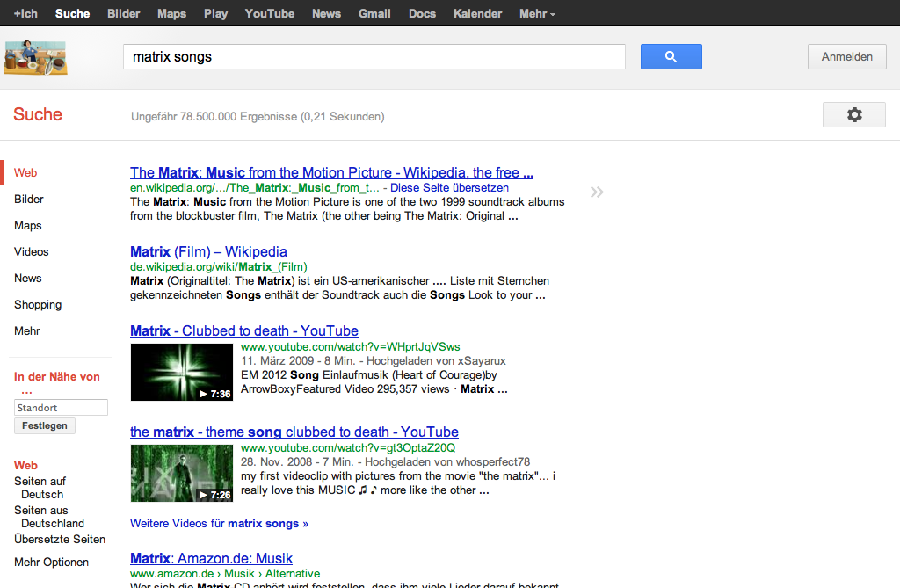Click the de.wikipedia.org/wiki/Matrix_(Film) URL
This screenshot has height=588, width=900.
click(x=218, y=266)
